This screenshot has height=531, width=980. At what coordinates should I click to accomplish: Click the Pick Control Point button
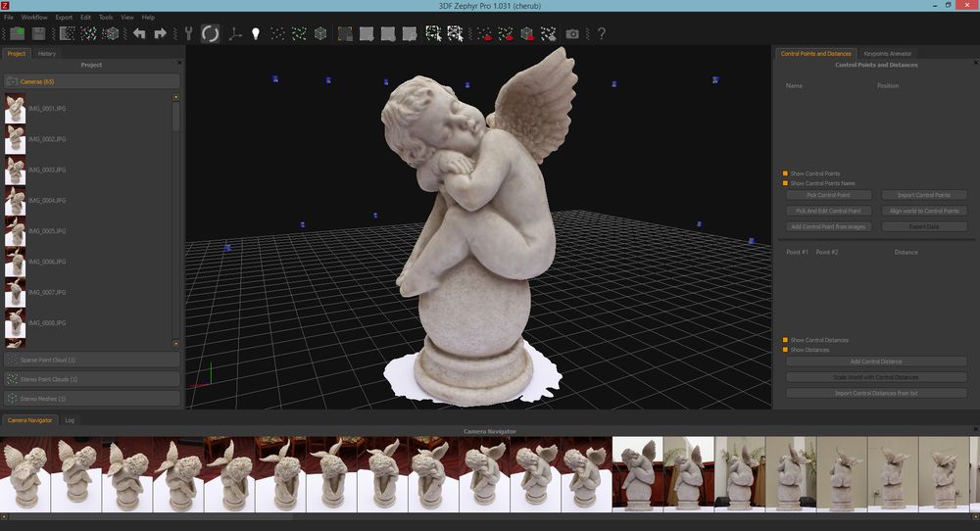click(x=828, y=195)
